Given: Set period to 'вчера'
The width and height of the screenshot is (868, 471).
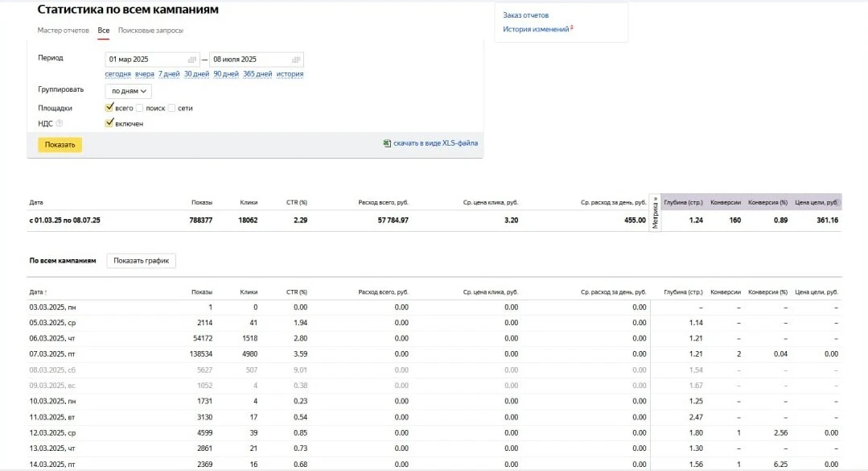Looking at the screenshot, I should [145, 74].
